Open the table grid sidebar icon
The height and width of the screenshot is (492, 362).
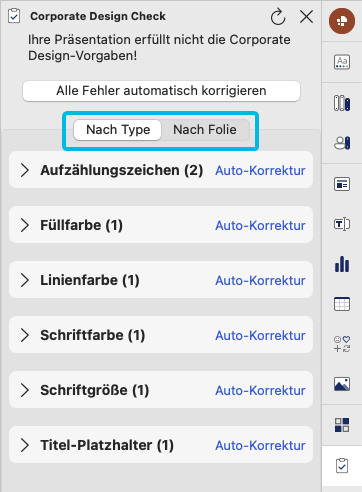pyautogui.click(x=342, y=304)
